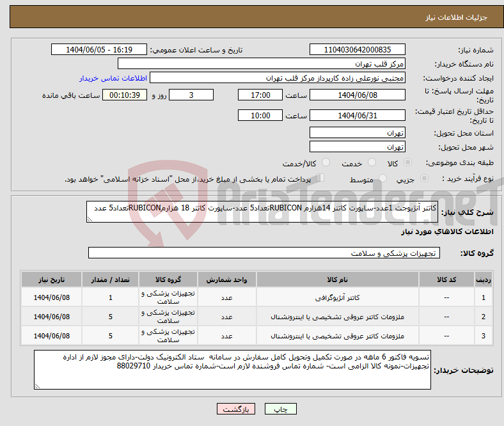Image resolution: width=504 pixels, height=426 pixels.
Task: Click the جزئیات اطلاعات نیاز page header title
Action: [x=457, y=17]
